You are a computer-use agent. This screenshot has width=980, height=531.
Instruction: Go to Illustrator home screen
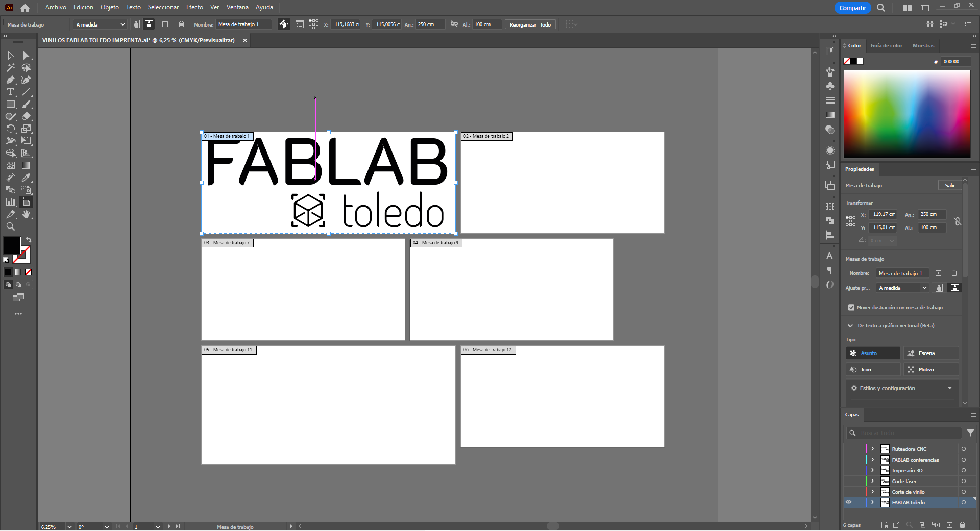tap(25, 8)
